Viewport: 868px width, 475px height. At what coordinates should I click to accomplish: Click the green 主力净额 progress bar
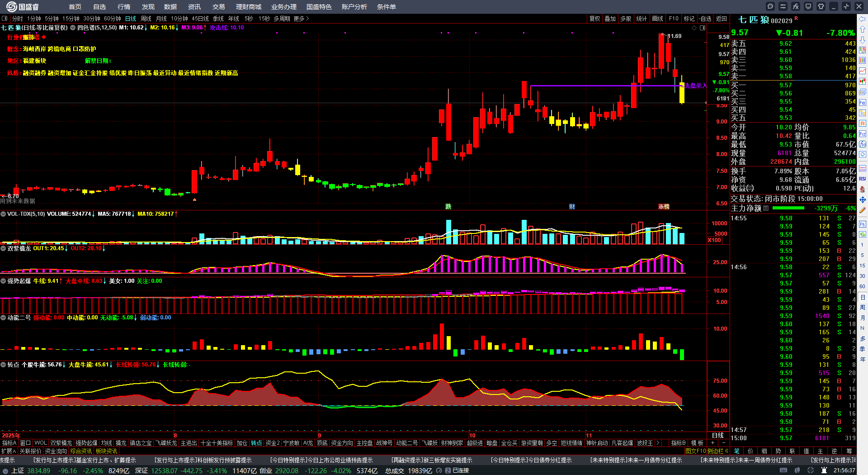[788, 208]
